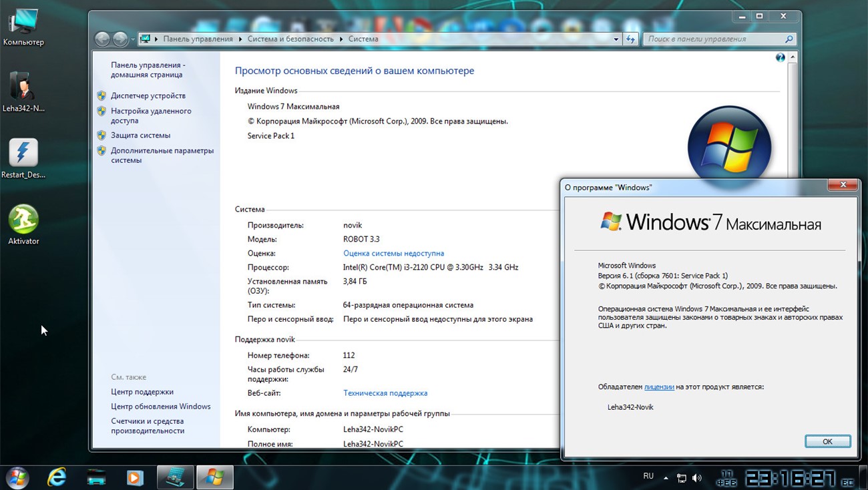
Task: Open recent pages dropdown near back buttons
Action: coord(133,39)
